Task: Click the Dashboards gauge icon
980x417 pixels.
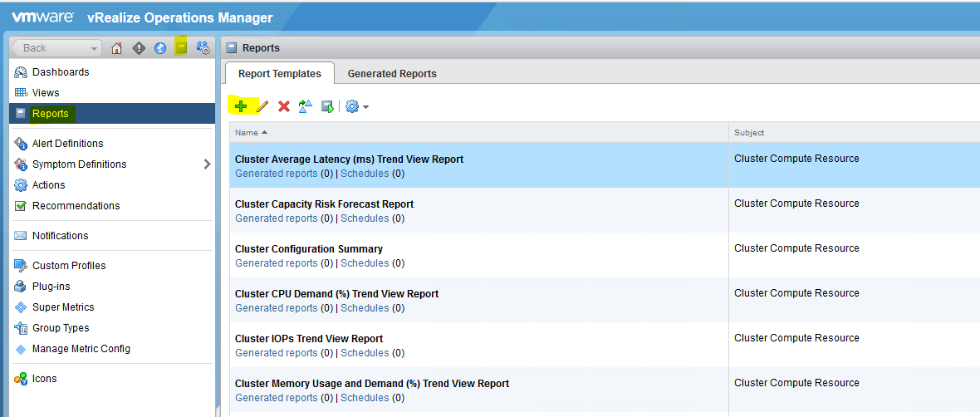Action: pyautogui.click(x=21, y=72)
